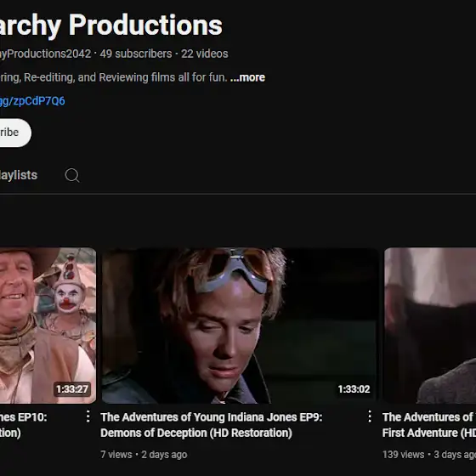The width and height of the screenshot is (476, 476).
Task: Click the Subscribe button
Action: [15, 133]
